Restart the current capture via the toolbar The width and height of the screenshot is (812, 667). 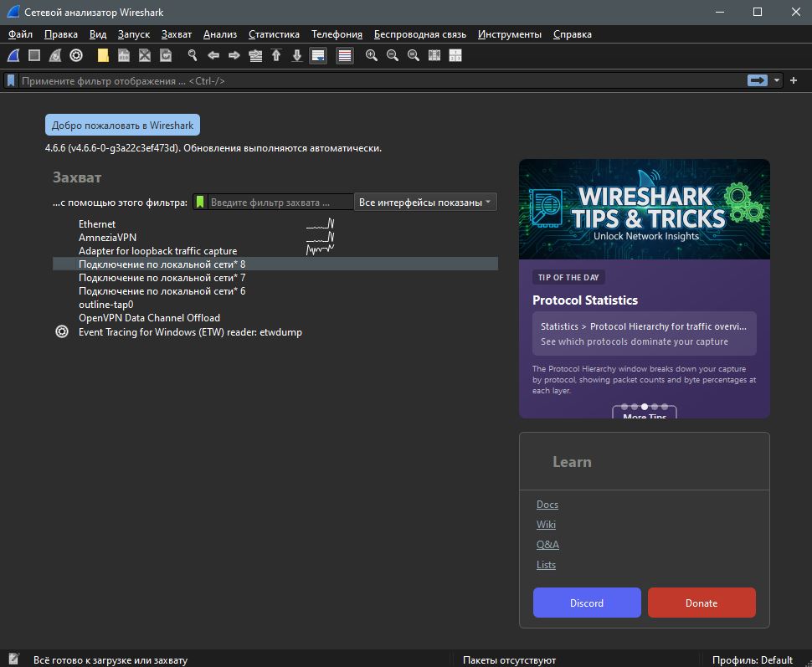click(x=55, y=55)
